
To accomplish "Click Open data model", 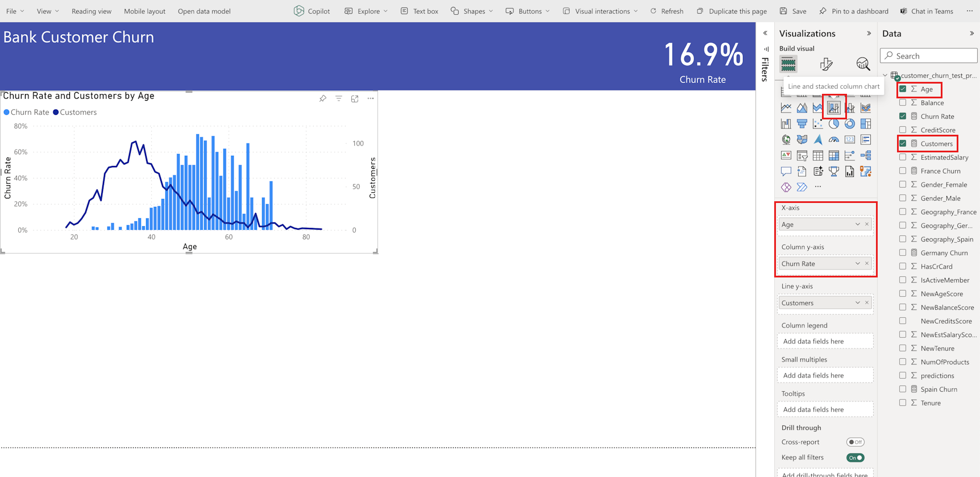I will [x=204, y=11].
